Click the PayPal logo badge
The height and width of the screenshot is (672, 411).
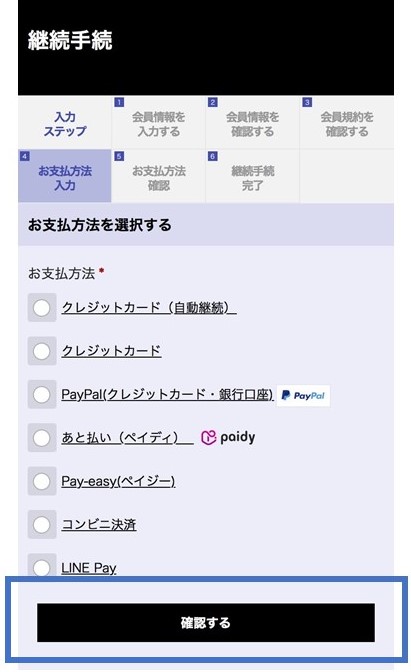(303, 396)
